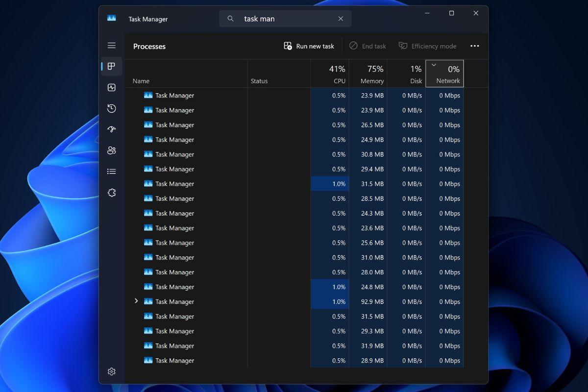Open the more options ellipsis menu

(x=474, y=46)
